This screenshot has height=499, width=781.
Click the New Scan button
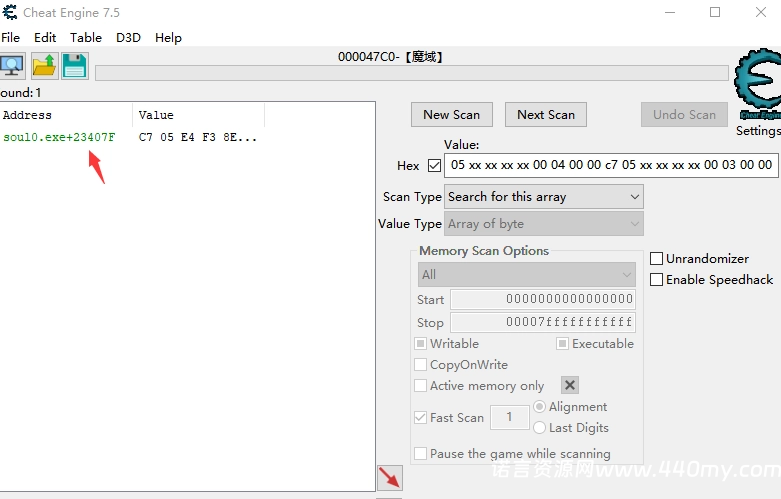point(452,115)
